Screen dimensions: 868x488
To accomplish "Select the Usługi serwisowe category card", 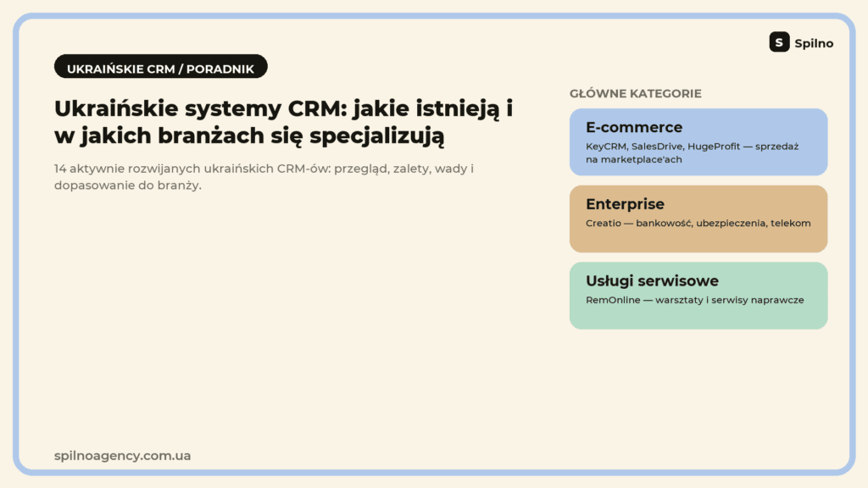I will 698,296.
